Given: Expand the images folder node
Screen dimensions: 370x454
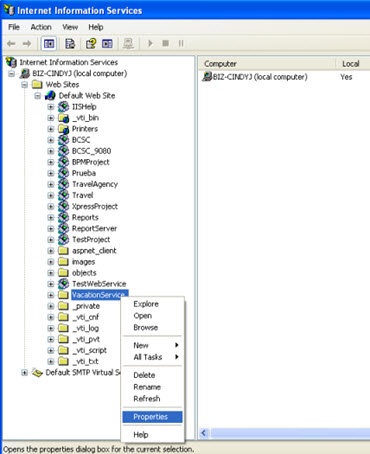Looking at the screenshot, I should (51, 262).
